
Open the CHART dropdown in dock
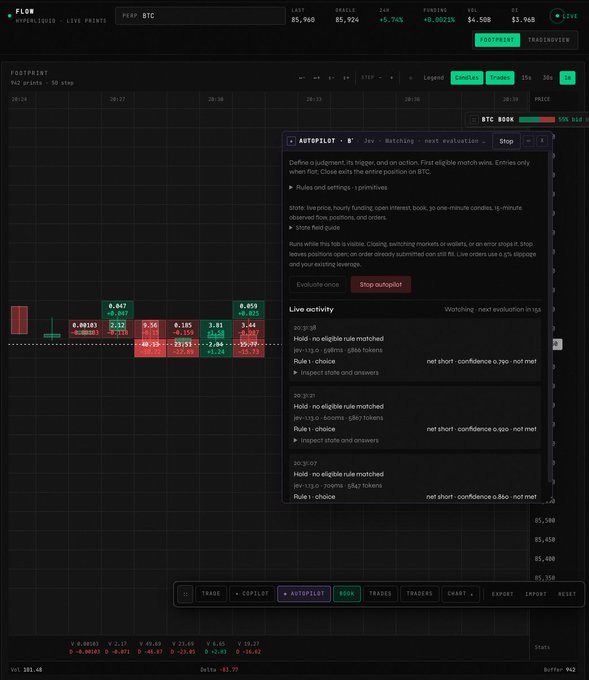tap(460, 594)
